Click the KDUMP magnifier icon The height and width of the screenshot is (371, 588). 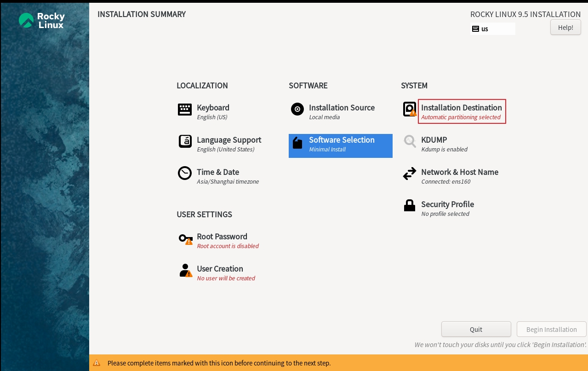pos(410,141)
